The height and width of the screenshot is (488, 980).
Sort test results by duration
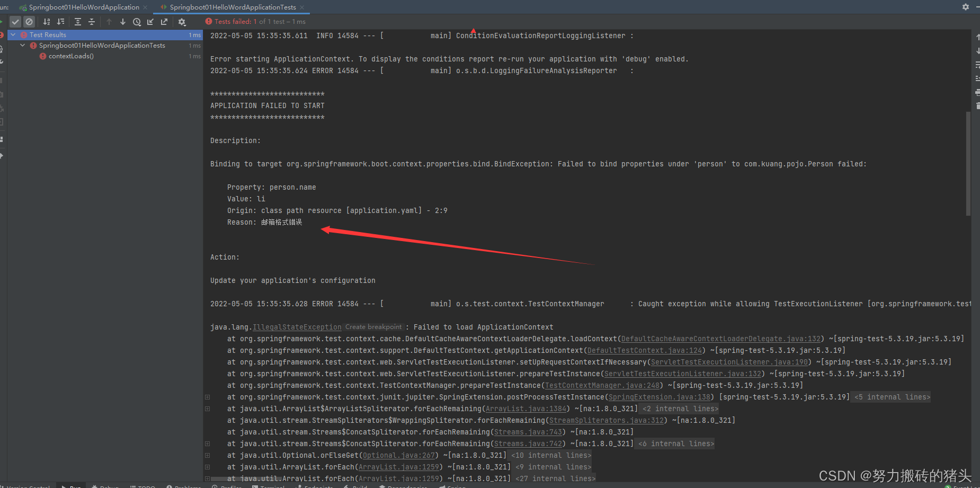pos(60,22)
